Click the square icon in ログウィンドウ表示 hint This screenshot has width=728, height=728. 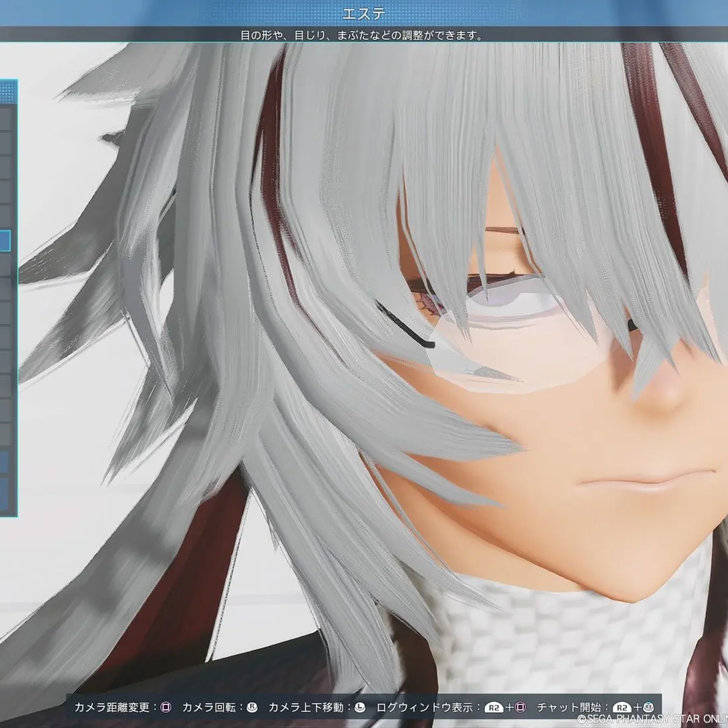pyautogui.click(x=520, y=707)
